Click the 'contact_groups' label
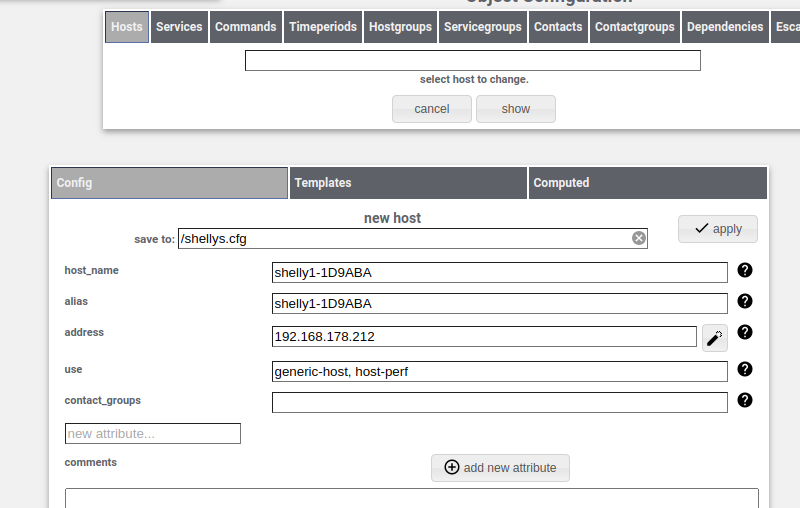 (103, 400)
